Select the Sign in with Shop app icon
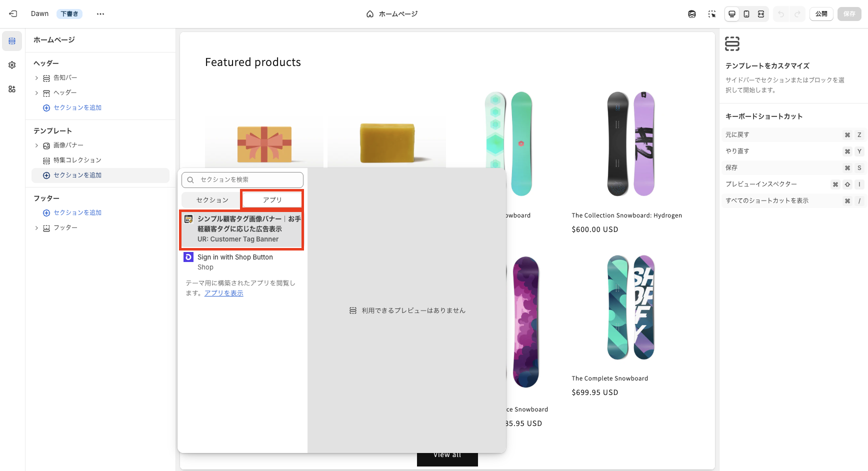Screen dimensions: 868x471 coord(188,256)
